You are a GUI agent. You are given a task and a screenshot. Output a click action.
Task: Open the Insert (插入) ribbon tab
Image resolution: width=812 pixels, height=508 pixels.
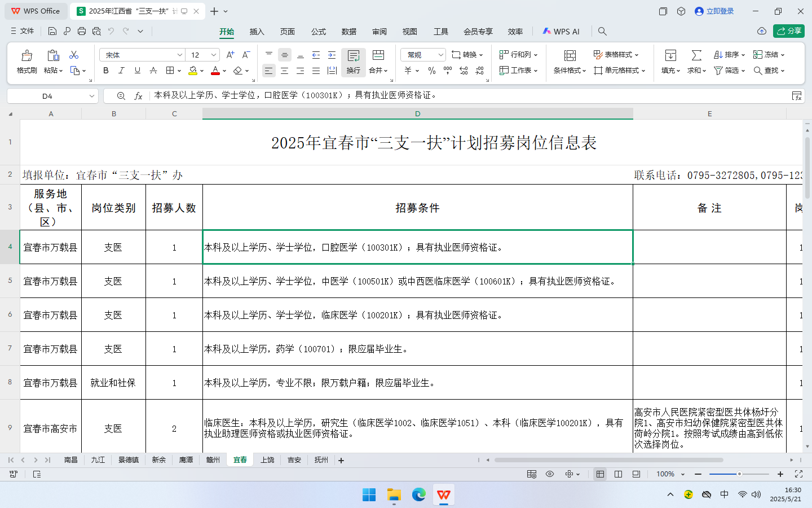point(257,32)
